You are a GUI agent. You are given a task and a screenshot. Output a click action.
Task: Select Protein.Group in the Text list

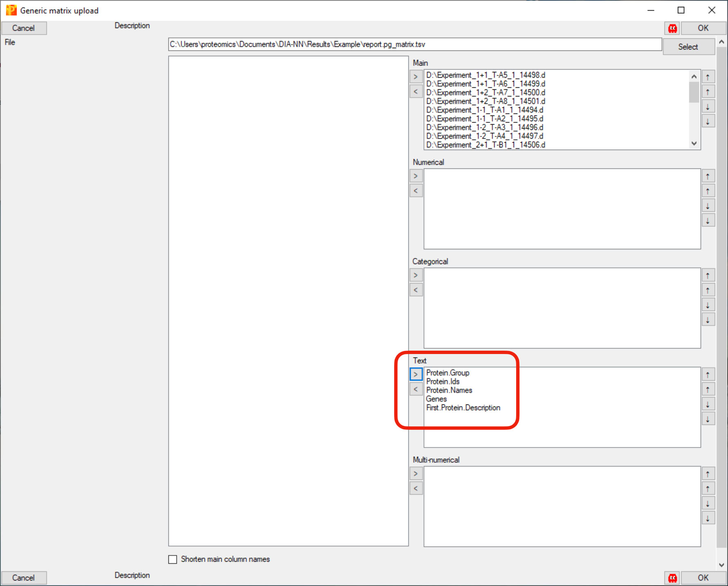click(447, 373)
